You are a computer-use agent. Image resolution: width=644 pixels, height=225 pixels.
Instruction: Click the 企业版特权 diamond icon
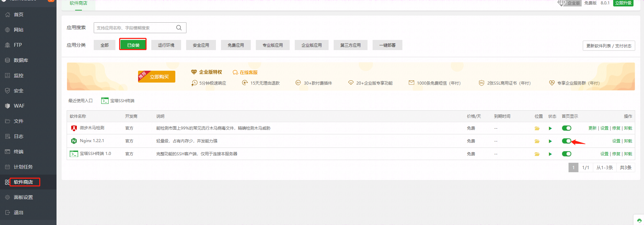coord(194,72)
